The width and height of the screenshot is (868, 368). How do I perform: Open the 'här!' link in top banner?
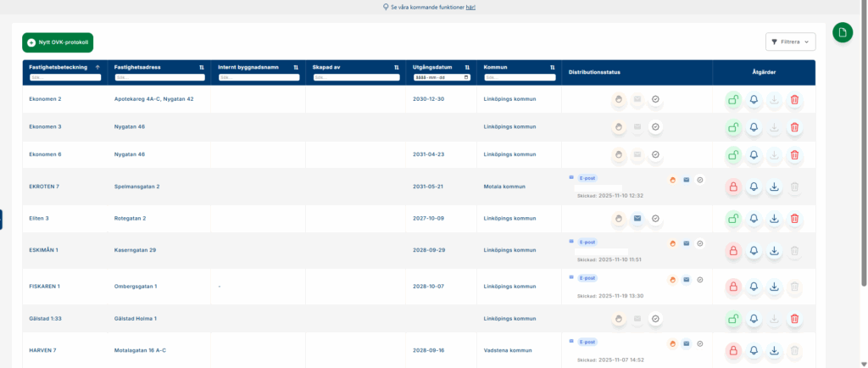(470, 7)
